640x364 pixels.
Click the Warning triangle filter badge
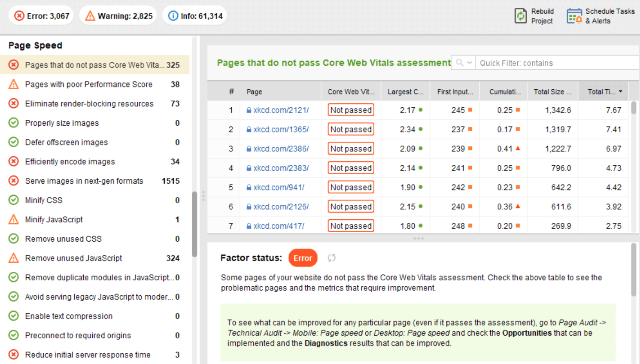pos(90,16)
